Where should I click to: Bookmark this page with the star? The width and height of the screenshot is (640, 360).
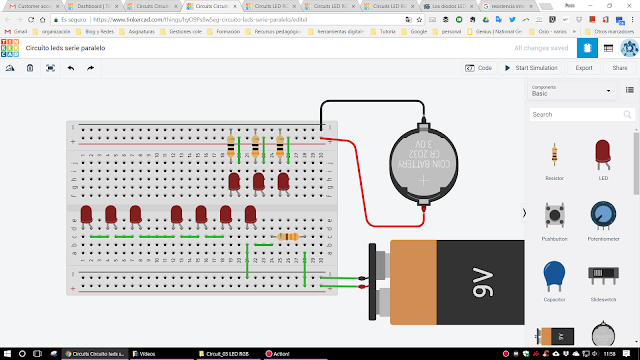click(x=419, y=20)
